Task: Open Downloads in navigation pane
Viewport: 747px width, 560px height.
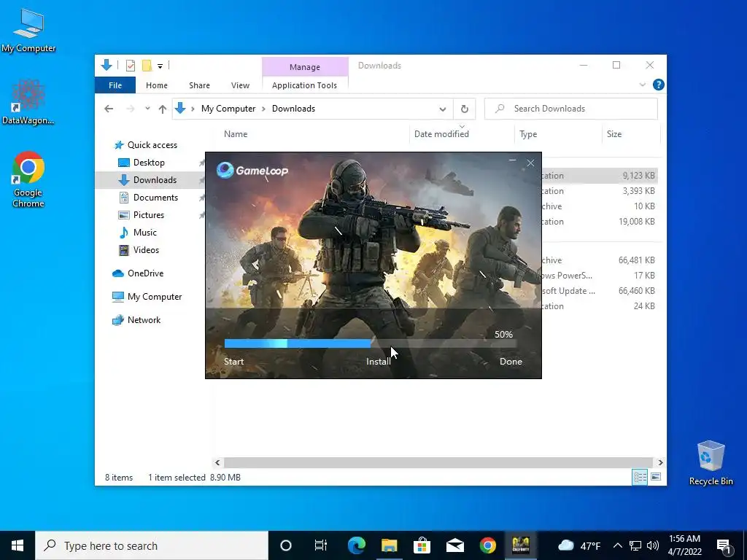Action: (155, 180)
